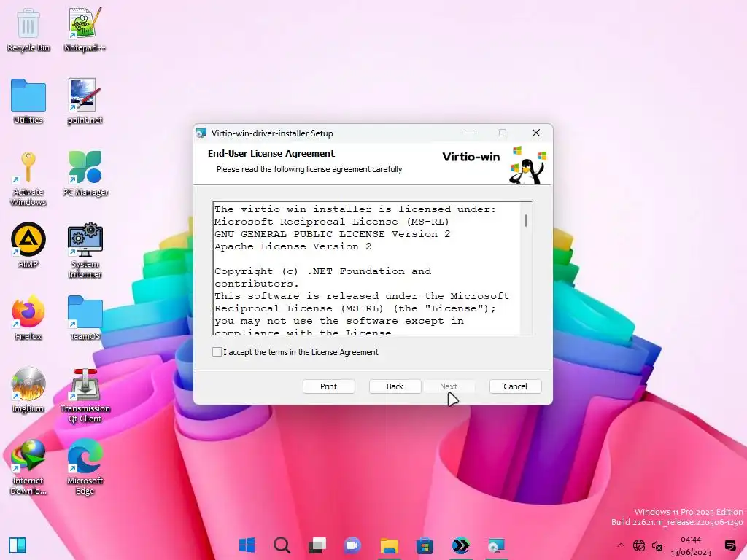Open the Recycle Bin desktop icon
Image resolution: width=747 pixels, height=560 pixels.
tap(28, 29)
